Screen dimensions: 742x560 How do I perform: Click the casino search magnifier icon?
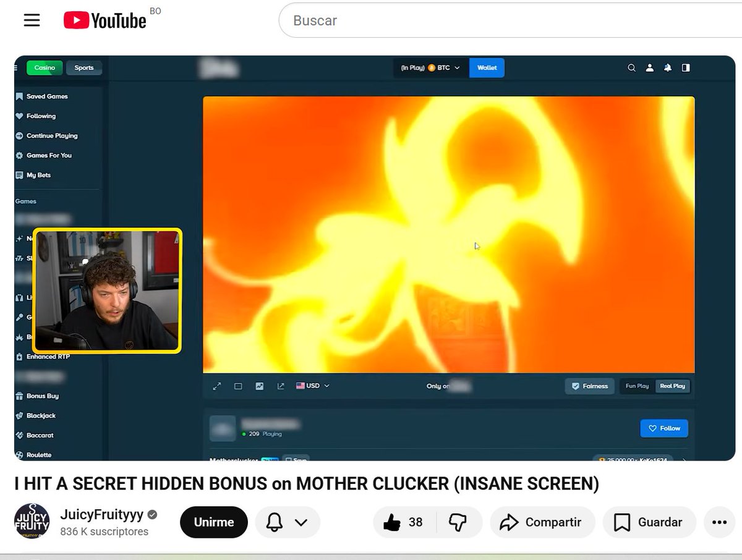click(631, 68)
